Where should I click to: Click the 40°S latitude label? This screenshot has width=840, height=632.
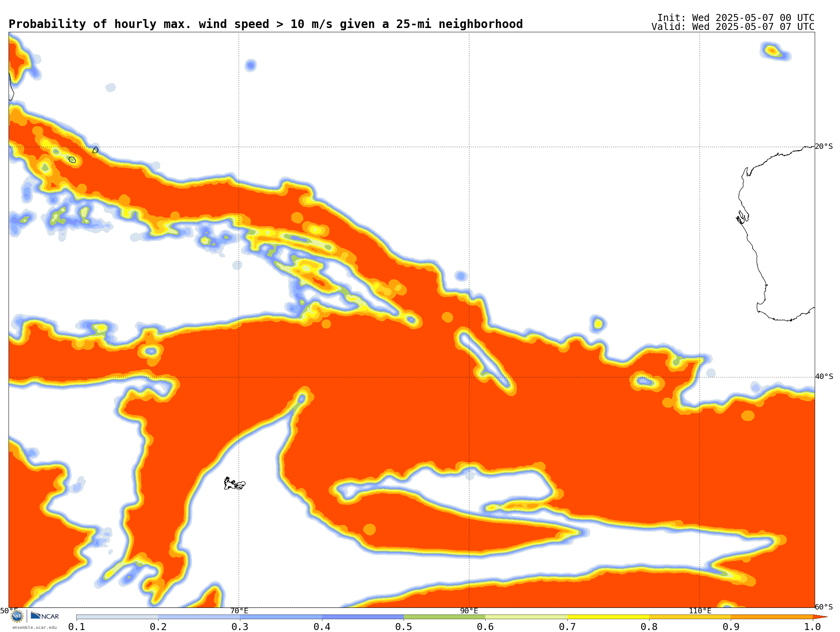click(824, 377)
